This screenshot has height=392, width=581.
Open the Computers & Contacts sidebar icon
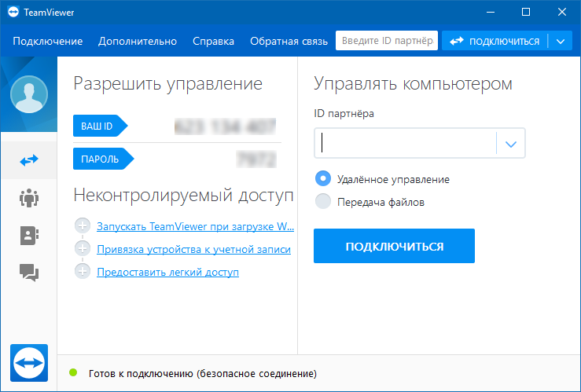(x=29, y=236)
